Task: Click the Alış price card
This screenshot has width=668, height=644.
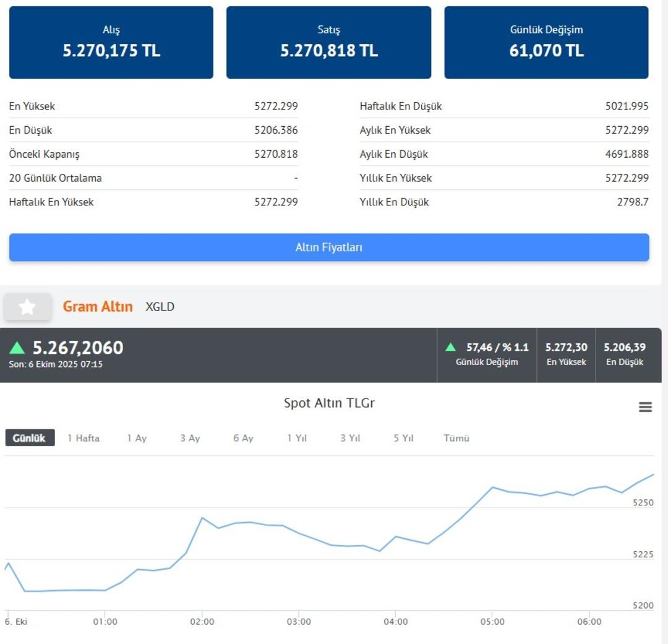Action: [111, 43]
